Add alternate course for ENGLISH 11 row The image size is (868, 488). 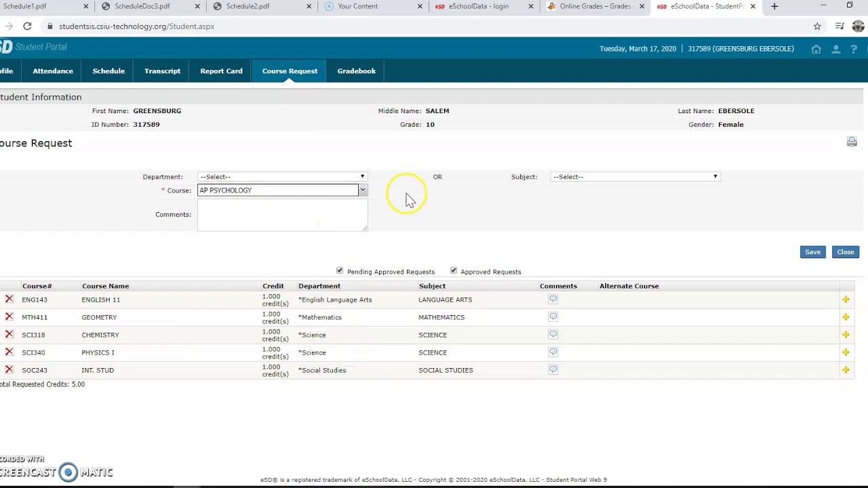click(x=846, y=300)
